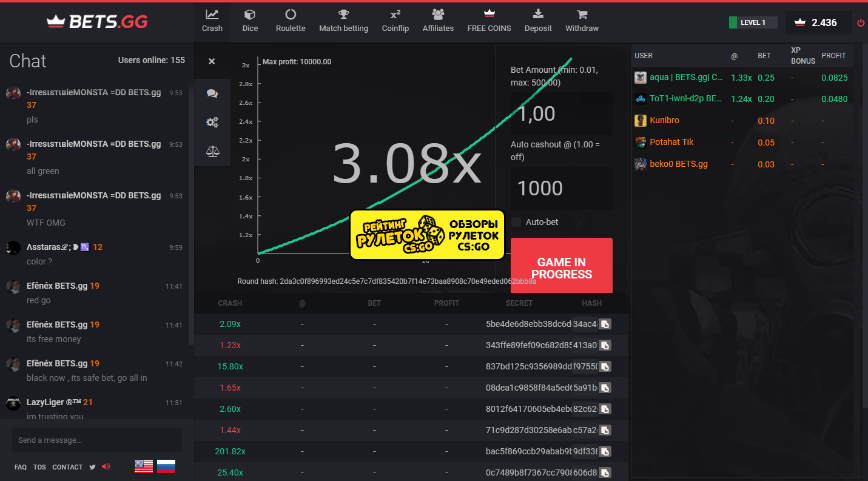Click the red power logout icon
Screen dimensions: 868x481
(860, 23)
